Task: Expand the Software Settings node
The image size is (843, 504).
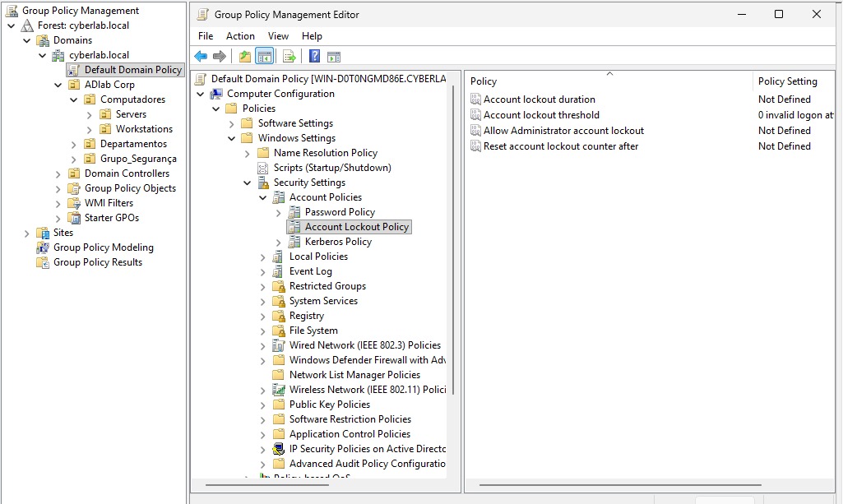Action: click(x=232, y=124)
